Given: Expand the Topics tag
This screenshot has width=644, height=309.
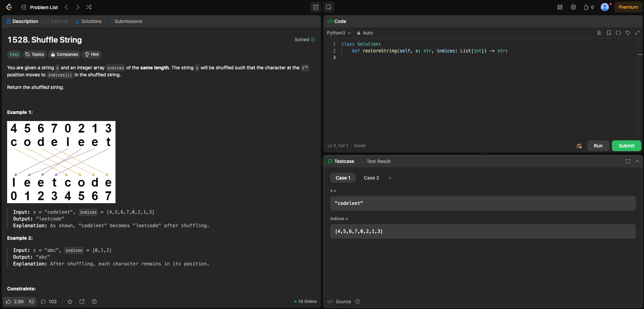Looking at the screenshot, I should 35,54.
